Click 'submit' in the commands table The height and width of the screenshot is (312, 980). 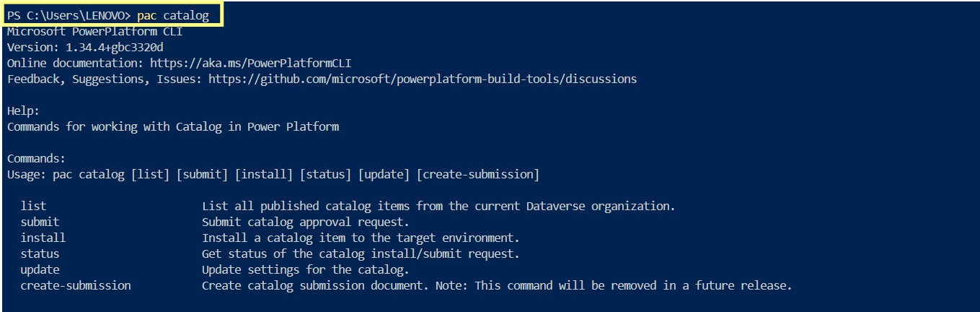[x=40, y=222]
